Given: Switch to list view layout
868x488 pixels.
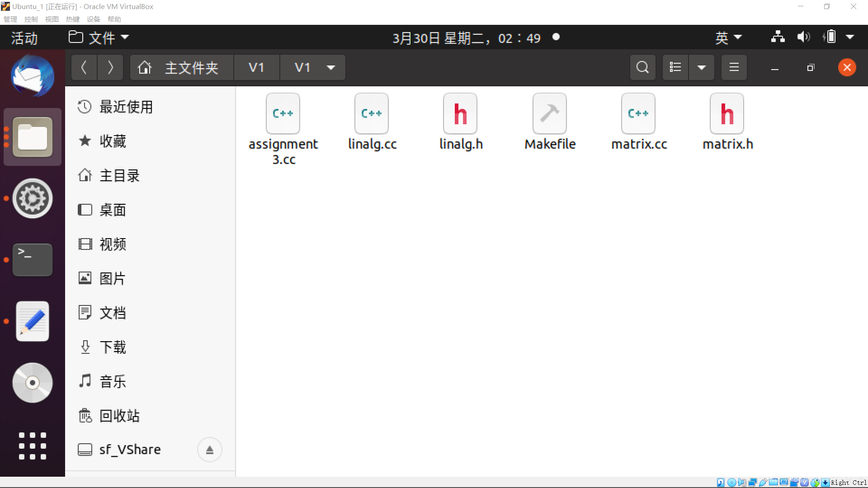Looking at the screenshot, I should point(675,68).
